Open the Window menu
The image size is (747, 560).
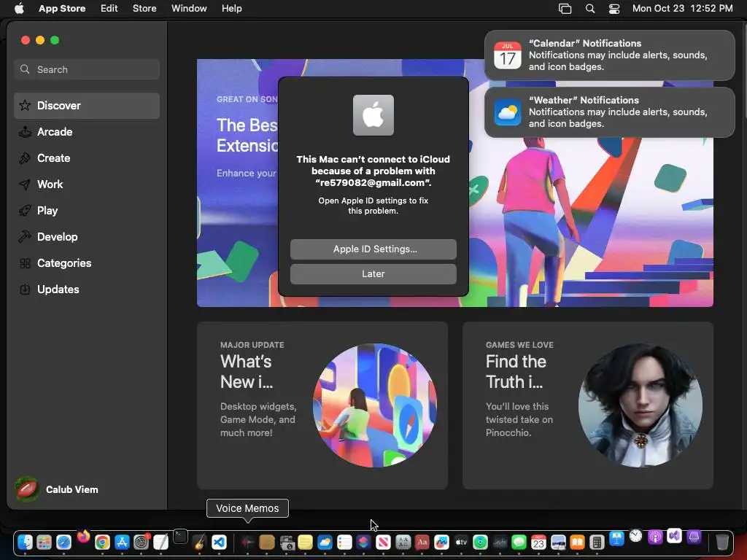(x=189, y=9)
